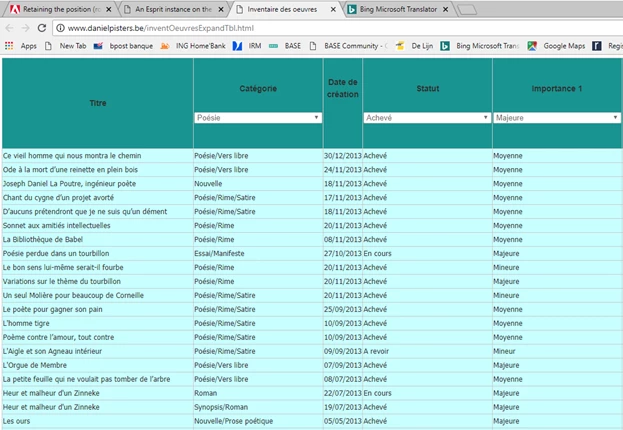Open the Statut filter dropdown showing Achevé
623x430 pixels.
point(427,118)
